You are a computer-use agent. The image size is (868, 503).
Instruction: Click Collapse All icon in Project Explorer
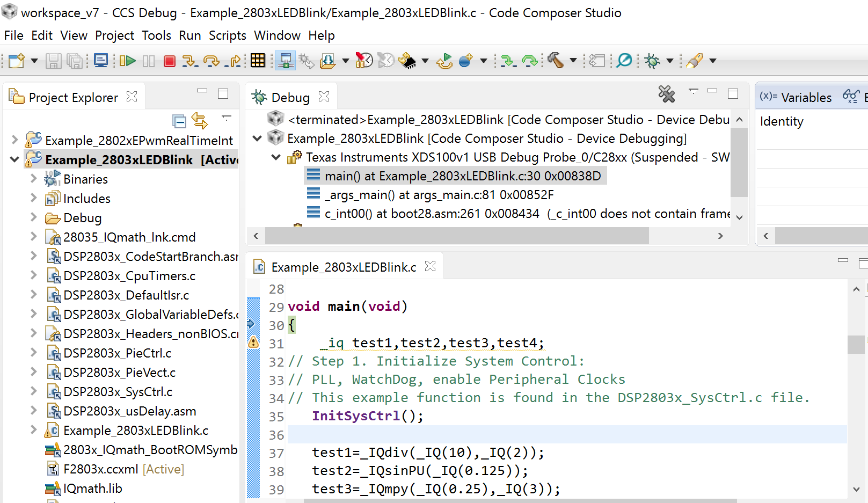(x=179, y=121)
